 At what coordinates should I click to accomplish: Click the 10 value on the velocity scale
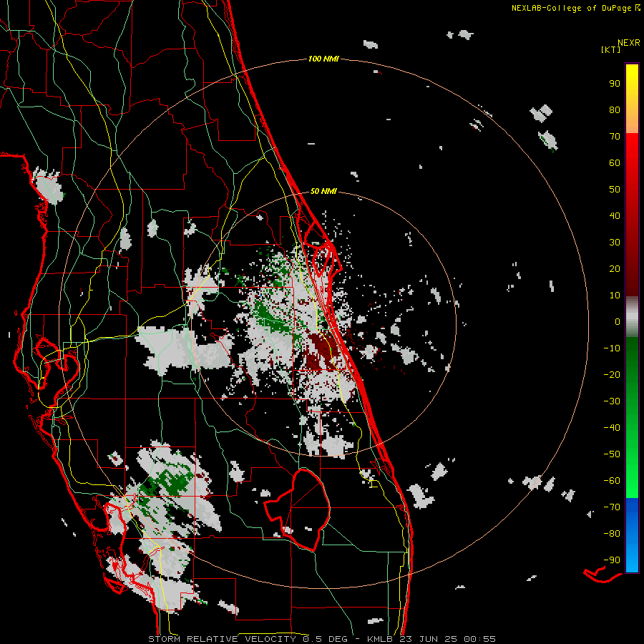tap(615, 296)
